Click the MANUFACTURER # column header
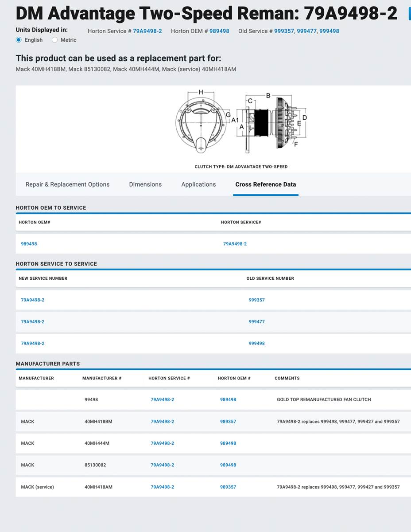This screenshot has width=411, height=532. (x=102, y=378)
